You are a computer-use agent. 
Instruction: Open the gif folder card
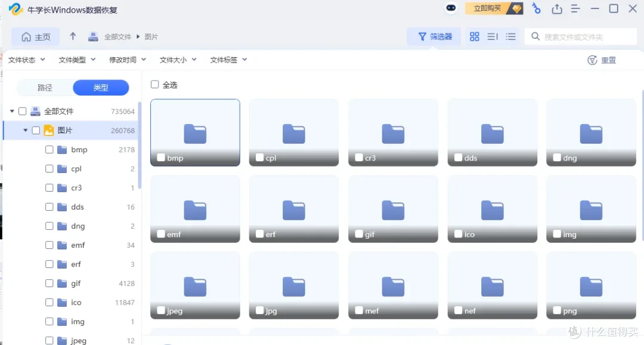(393, 209)
